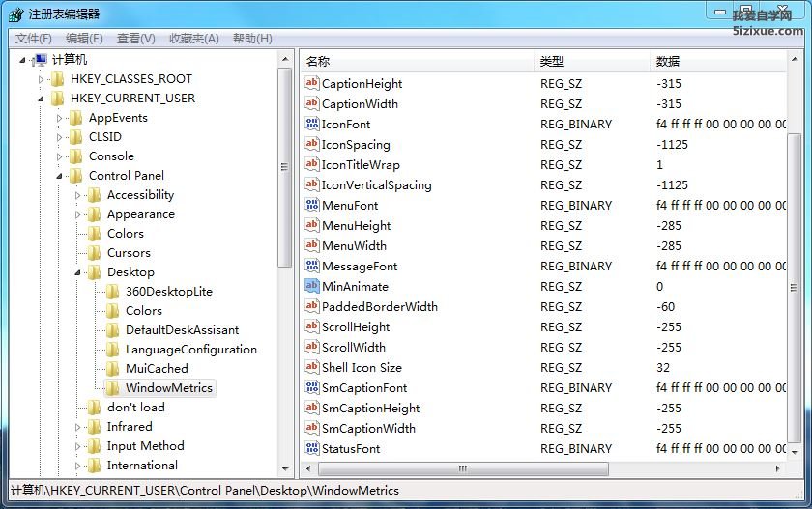Select the SmCaptionWidth value name
Viewport: 812px width, 509px height.
(x=368, y=428)
